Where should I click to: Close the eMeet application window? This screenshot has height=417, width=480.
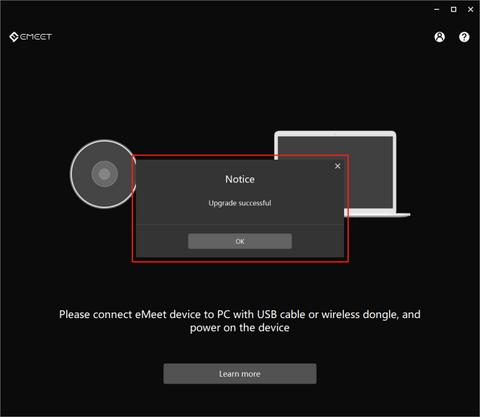[471, 9]
